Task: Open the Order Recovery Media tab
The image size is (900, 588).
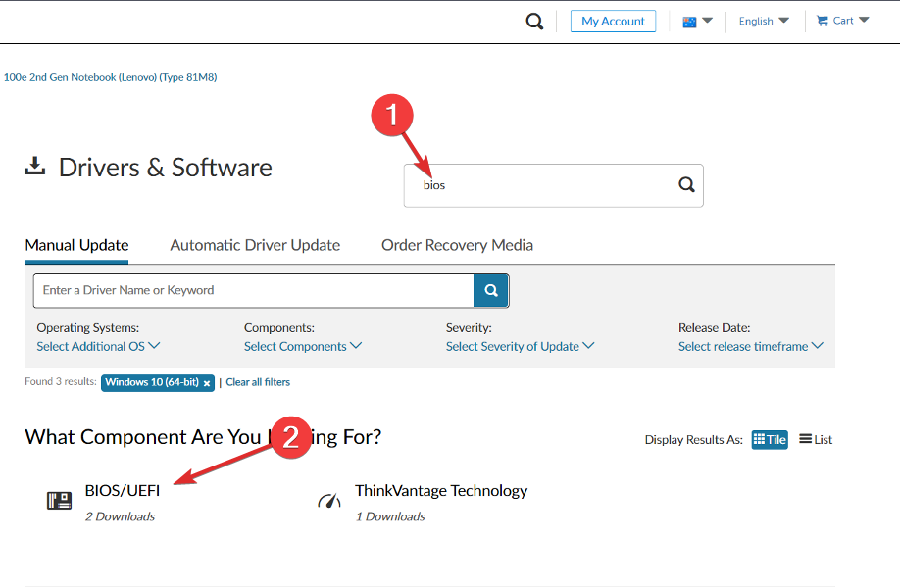Action: (457, 245)
